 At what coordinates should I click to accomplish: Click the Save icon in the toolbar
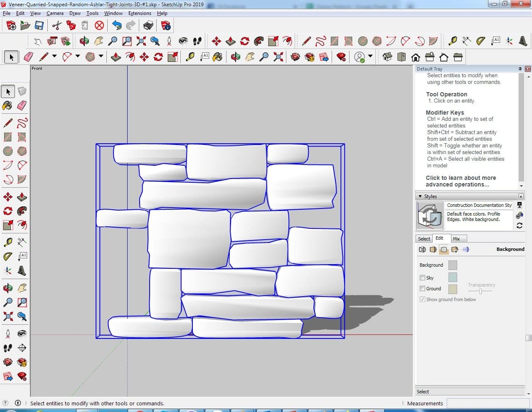point(39,26)
